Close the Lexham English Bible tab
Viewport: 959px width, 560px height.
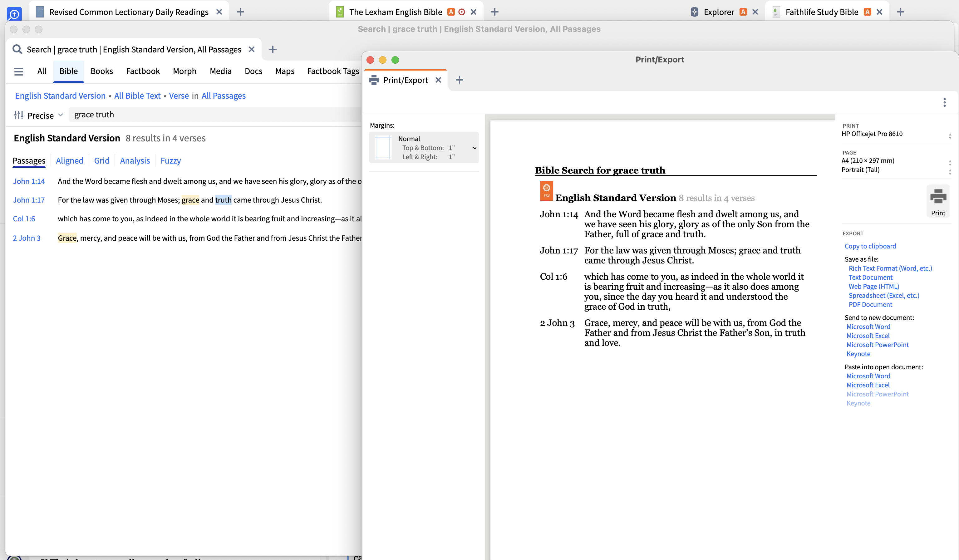point(474,12)
